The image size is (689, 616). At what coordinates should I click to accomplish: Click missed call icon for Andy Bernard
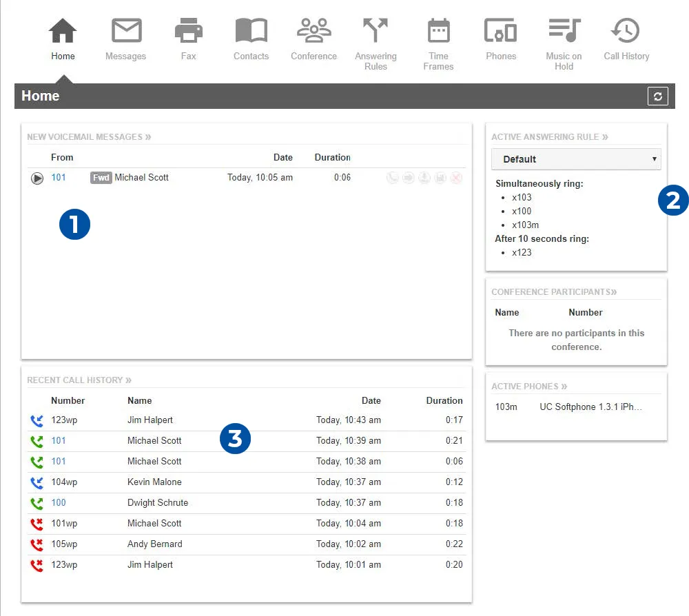(x=37, y=544)
